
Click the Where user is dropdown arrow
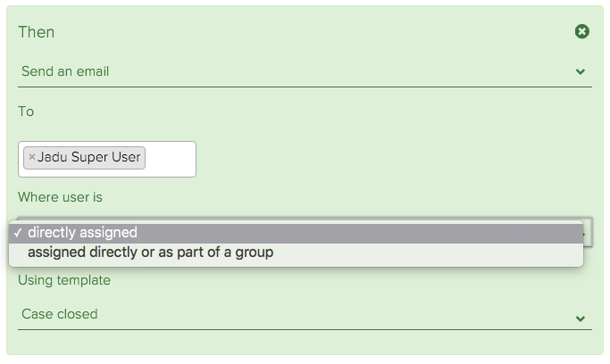587,234
